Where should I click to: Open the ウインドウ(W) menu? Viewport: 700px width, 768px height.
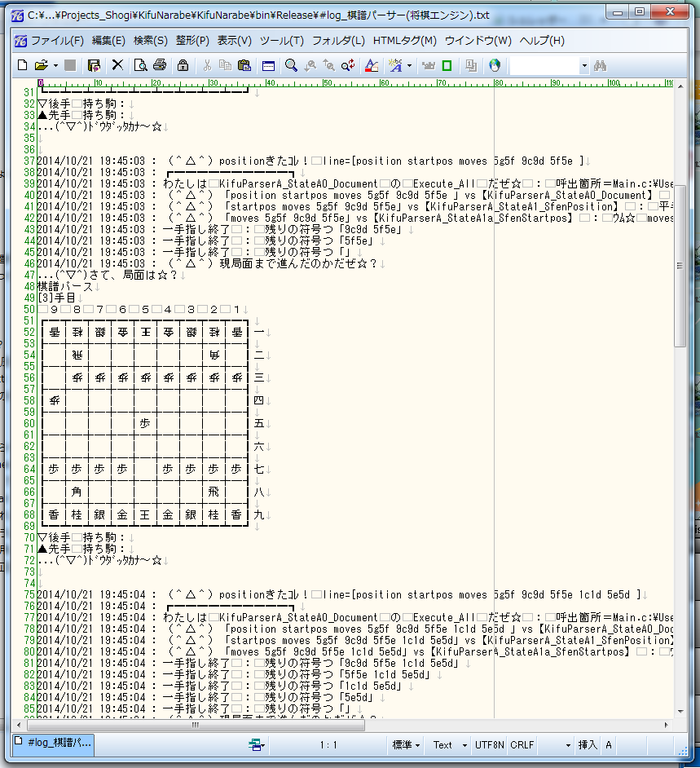tap(478, 41)
